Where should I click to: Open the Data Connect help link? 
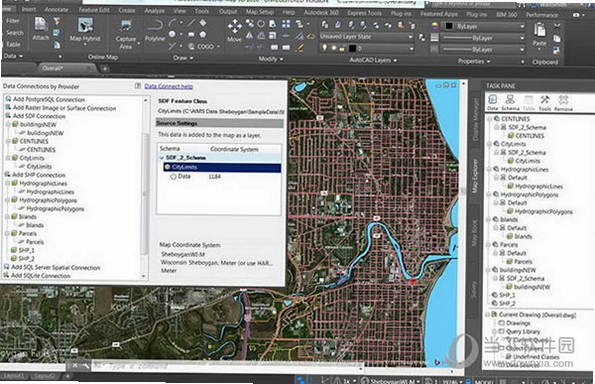coord(168,86)
